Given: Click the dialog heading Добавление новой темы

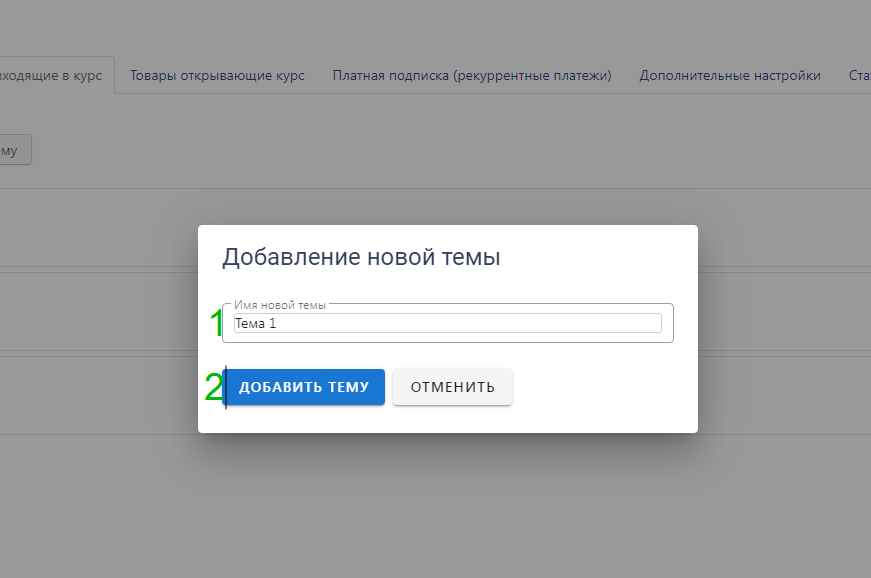Looking at the screenshot, I should [x=360, y=257].
